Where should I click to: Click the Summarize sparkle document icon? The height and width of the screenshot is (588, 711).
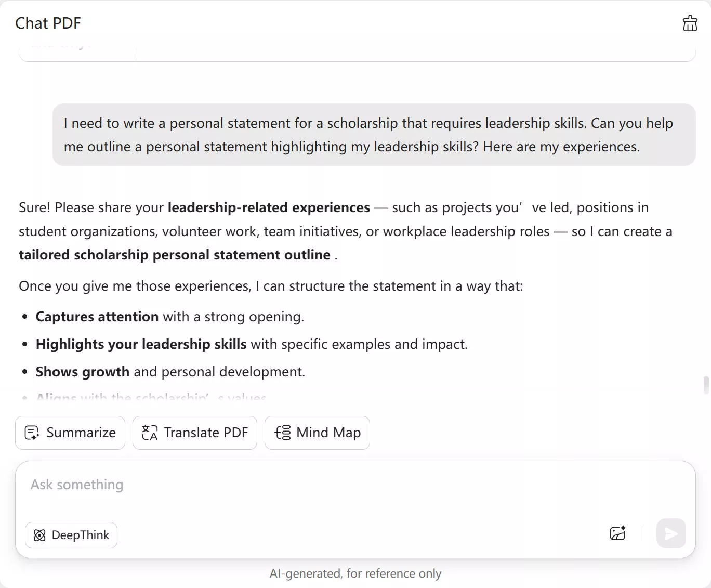pos(32,433)
